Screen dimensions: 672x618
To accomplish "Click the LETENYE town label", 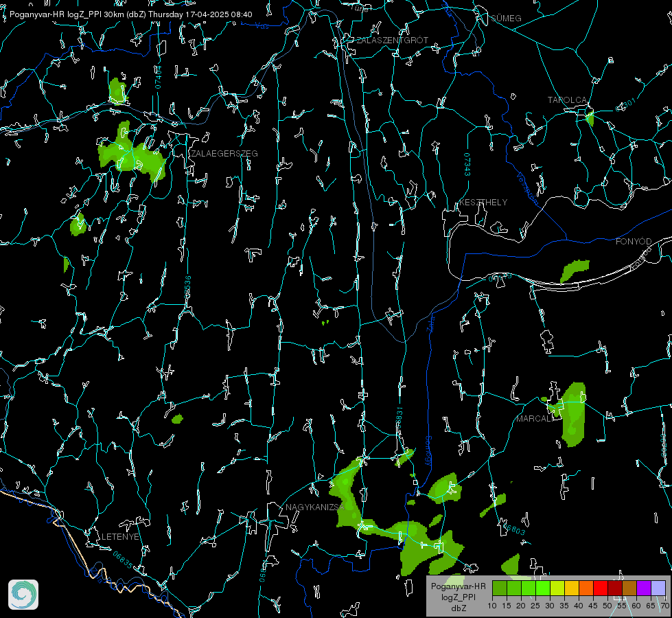I will pos(120,537).
